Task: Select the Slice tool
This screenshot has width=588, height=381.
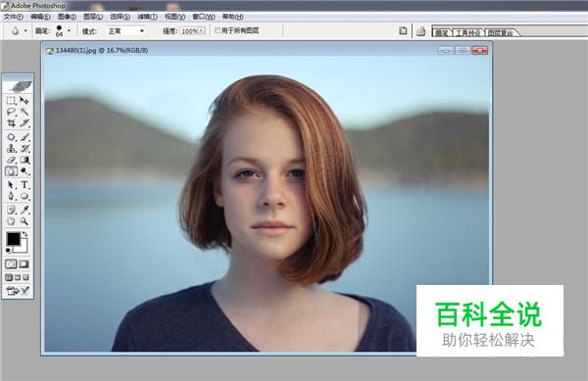Action: pos(24,122)
